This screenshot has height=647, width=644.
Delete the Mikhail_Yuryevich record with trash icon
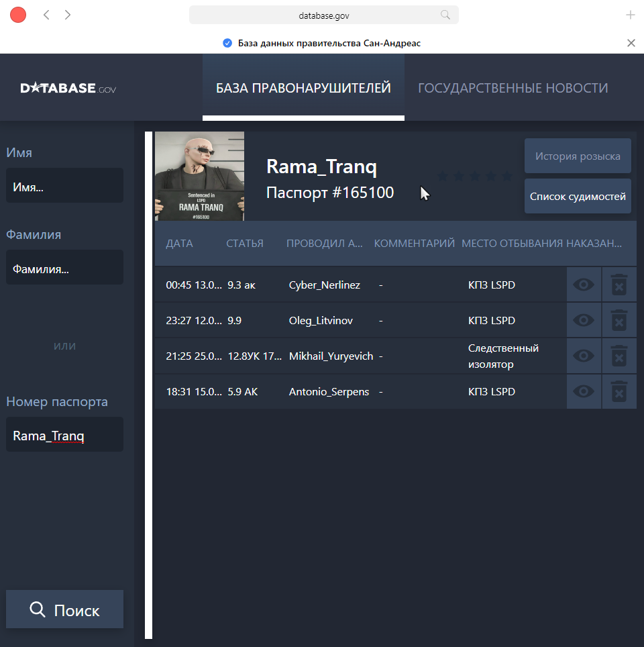pyautogui.click(x=619, y=356)
